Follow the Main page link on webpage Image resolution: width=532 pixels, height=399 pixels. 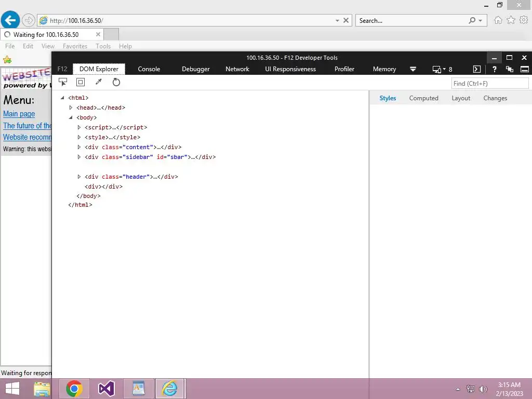coord(19,114)
